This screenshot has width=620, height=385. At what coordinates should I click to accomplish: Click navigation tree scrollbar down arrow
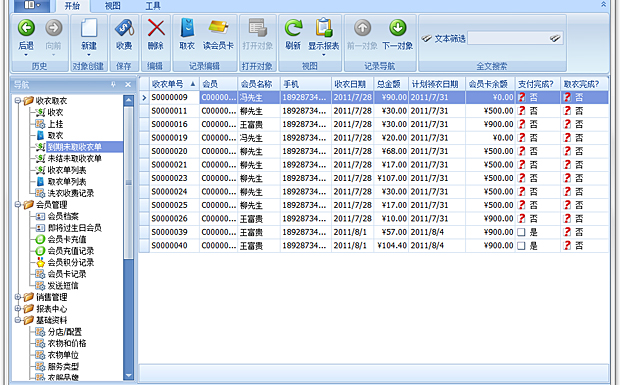tap(129, 376)
